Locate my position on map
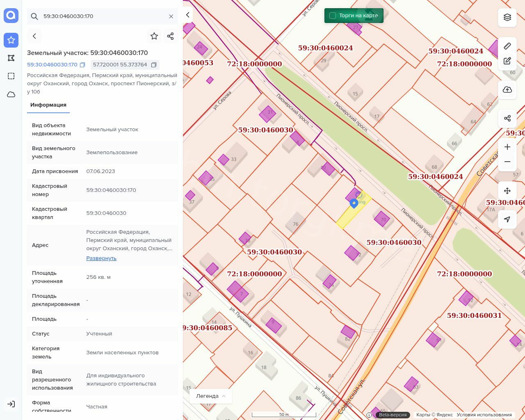The image size is (525, 420). pos(507,219)
